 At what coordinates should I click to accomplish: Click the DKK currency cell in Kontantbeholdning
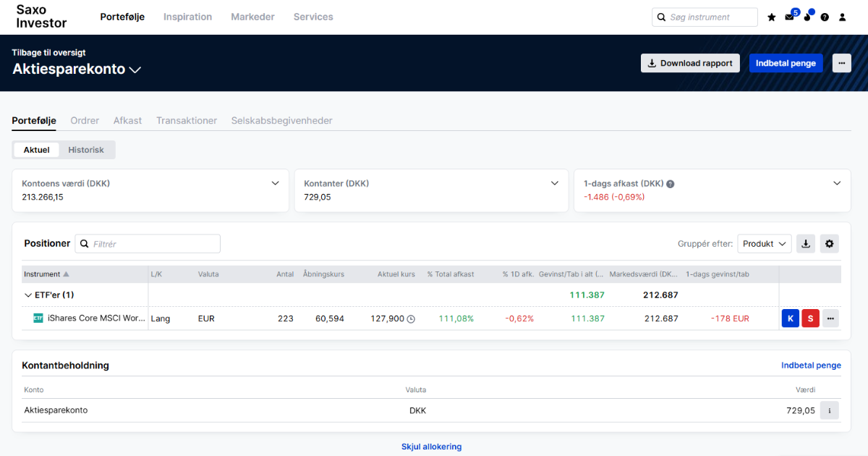click(417, 410)
